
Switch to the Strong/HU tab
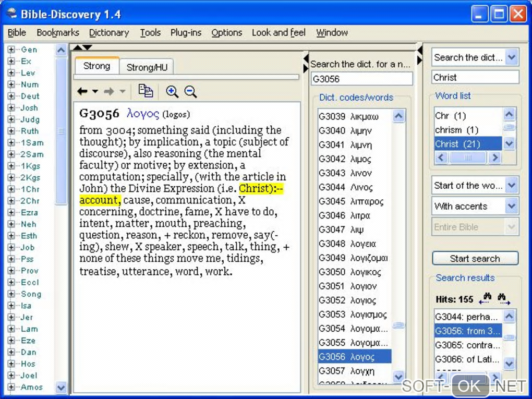[x=147, y=67]
